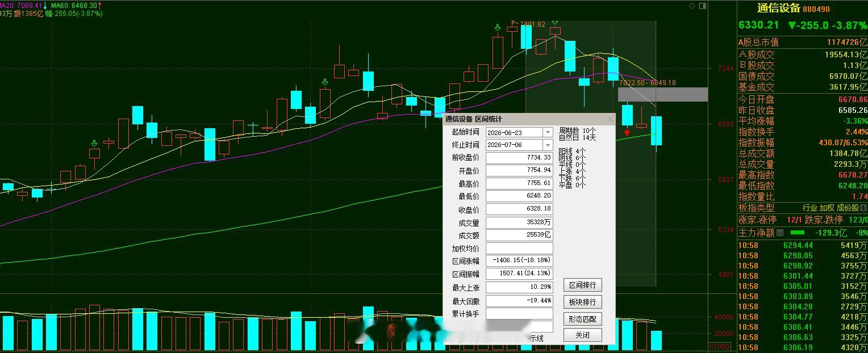
Task: Click the 昨日收盘 value 6585.26
Action: click(853, 110)
